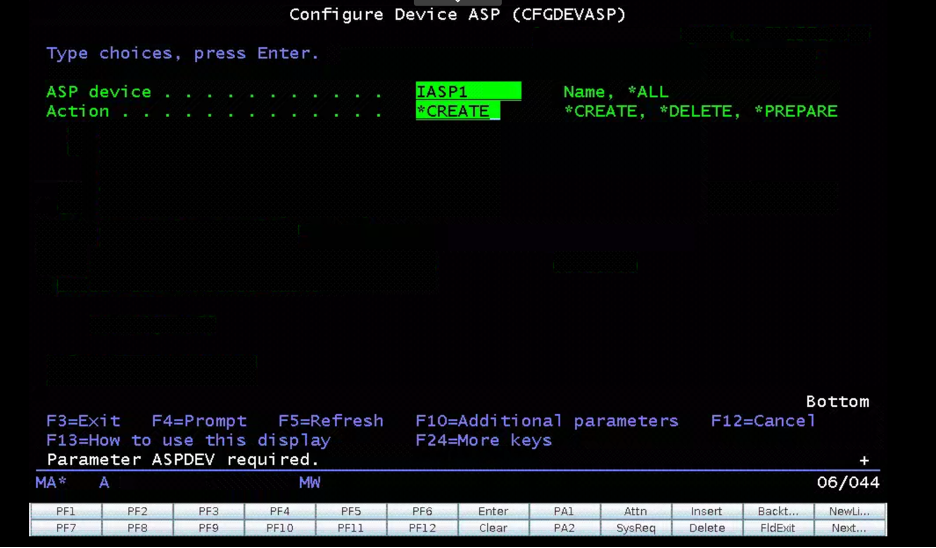Click the Attn keypad button

click(635, 511)
